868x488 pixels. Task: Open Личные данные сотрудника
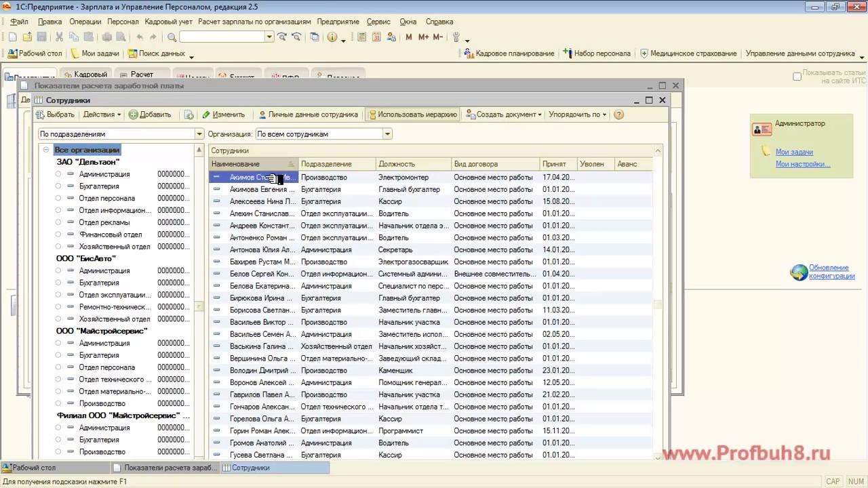coord(307,115)
